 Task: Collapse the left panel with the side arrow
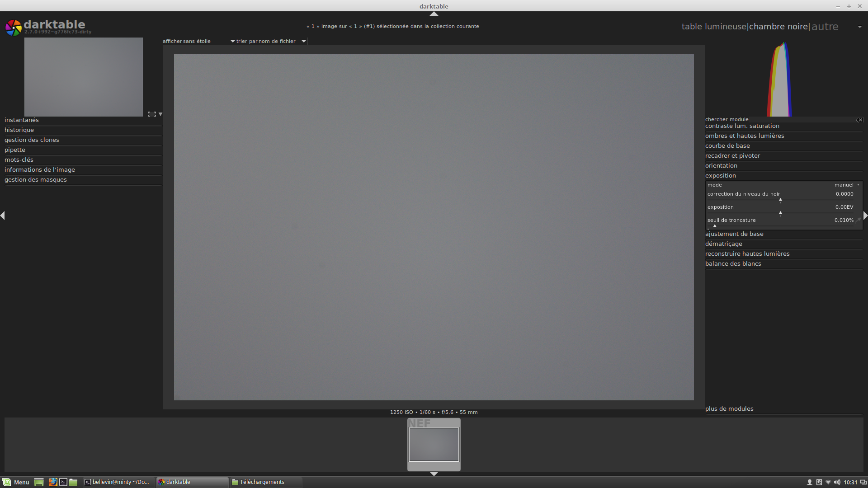point(3,216)
